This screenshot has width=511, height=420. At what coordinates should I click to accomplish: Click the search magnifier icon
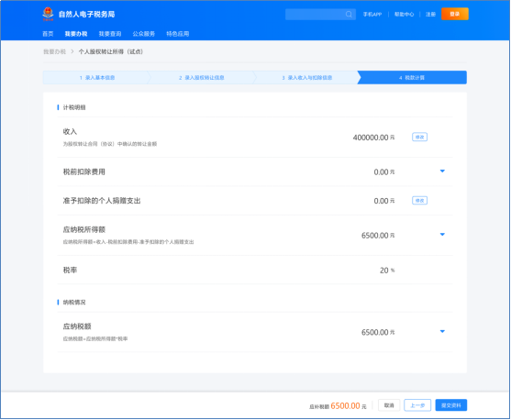click(349, 14)
